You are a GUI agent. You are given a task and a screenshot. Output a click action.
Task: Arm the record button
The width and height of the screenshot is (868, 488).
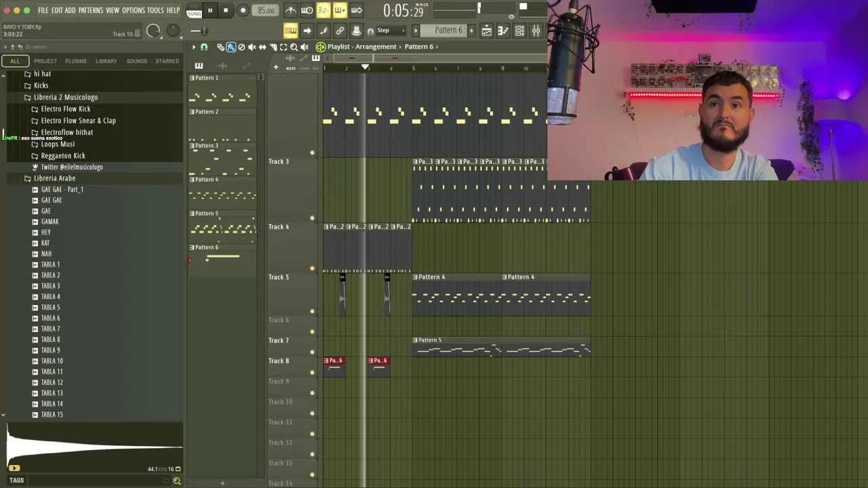(243, 10)
